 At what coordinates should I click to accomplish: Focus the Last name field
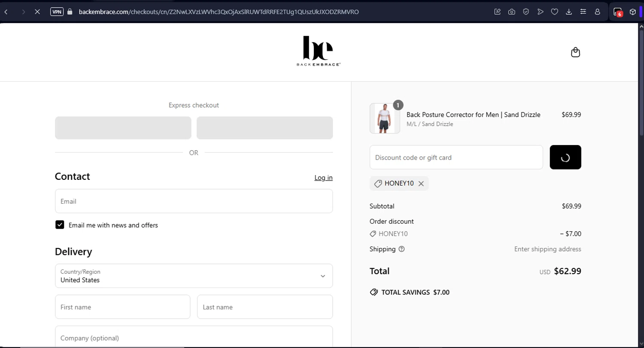265,307
